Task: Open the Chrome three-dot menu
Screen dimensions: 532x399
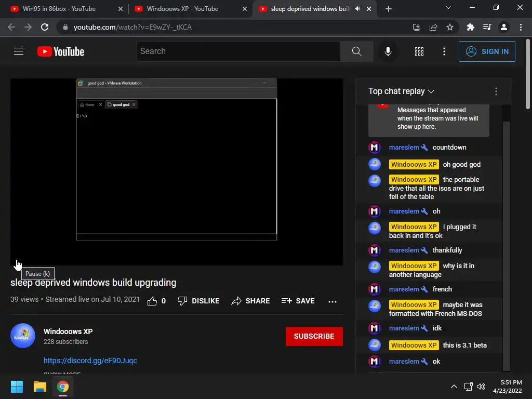Action: click(x=521, y=27)
